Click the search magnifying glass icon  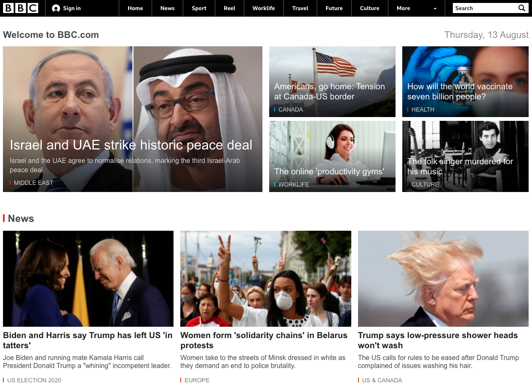coord(522,8)
